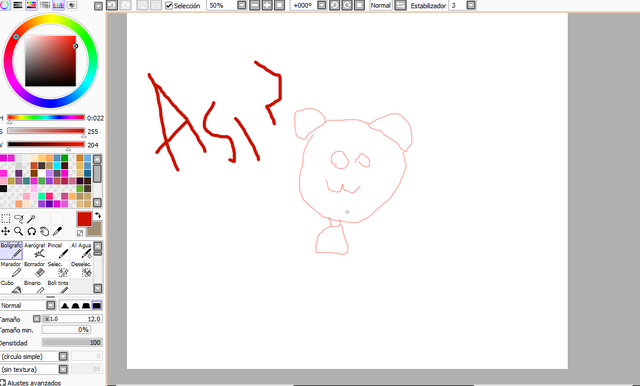This screenshot has width=640, height=386.
Task: Click the Undo arrow button
Action: point(112,5)
